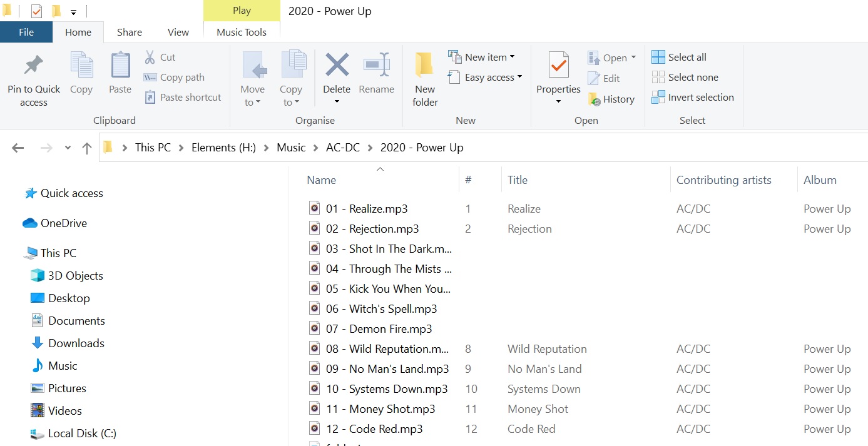Open Properties with checkmark icon
The image size is (868, 446).
(558, 65)
